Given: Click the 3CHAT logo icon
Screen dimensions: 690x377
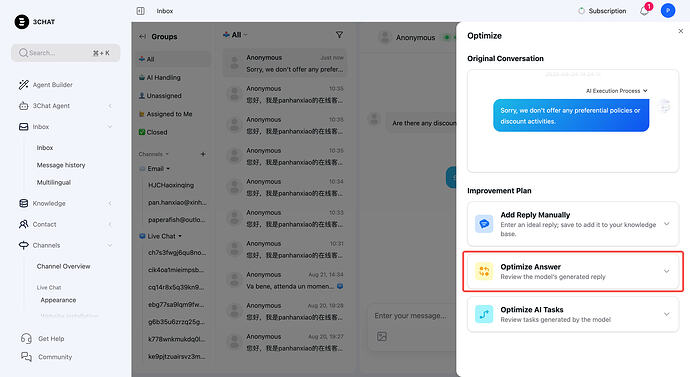Looking at the screenshot, I should tap(22, 22).
